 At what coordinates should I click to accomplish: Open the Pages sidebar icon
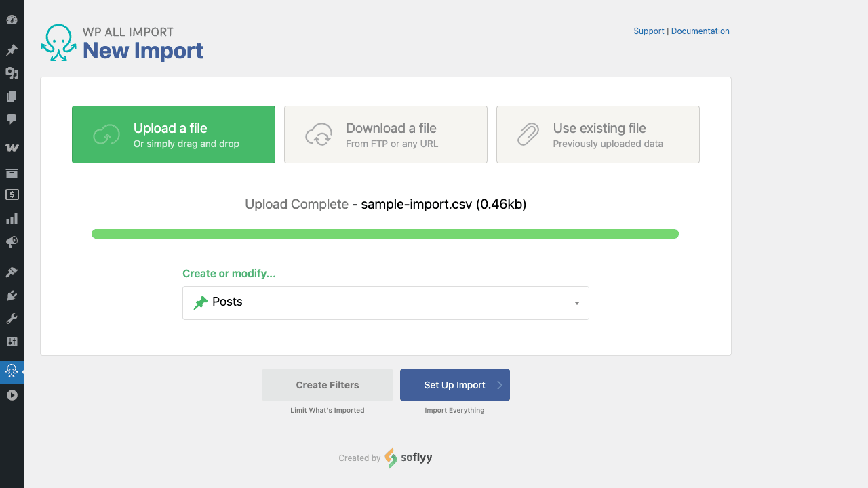pyautogui.click(x=12, y=96)
